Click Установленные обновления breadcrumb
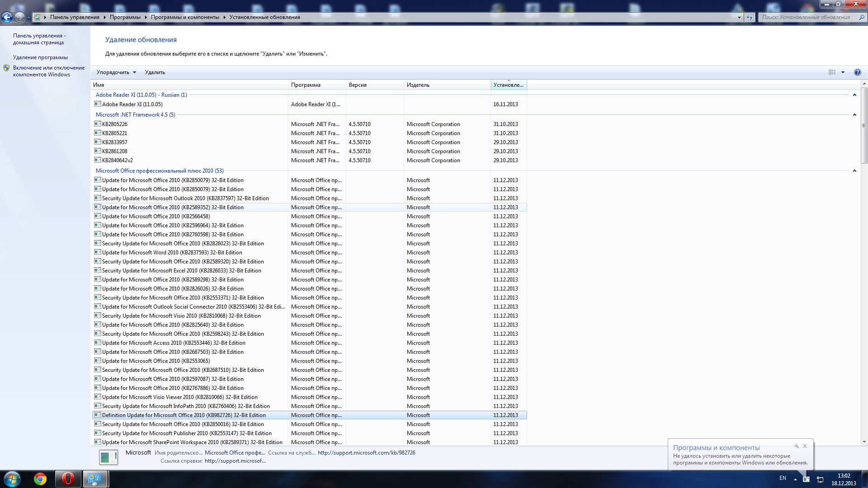 [264, 17]
